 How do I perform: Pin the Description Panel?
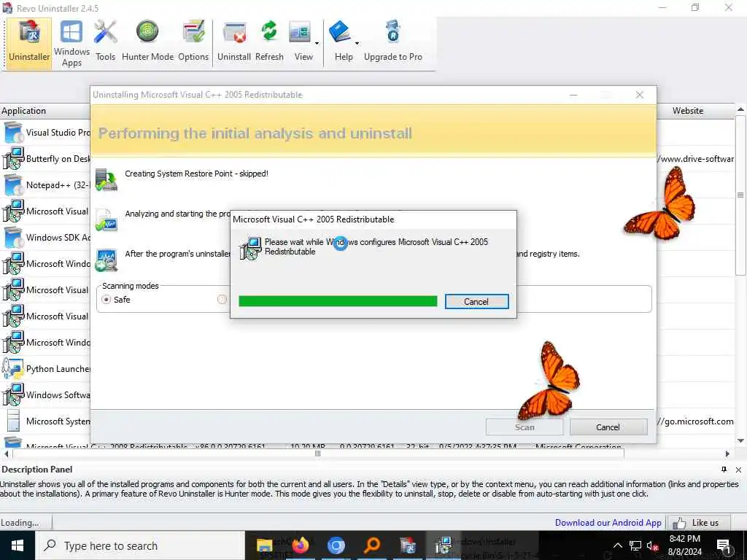coord(724,470)
